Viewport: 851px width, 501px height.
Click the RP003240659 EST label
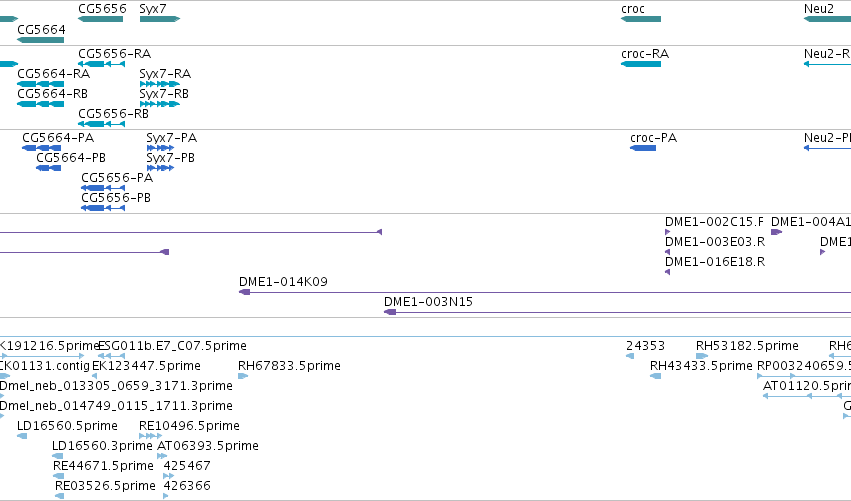804,366
